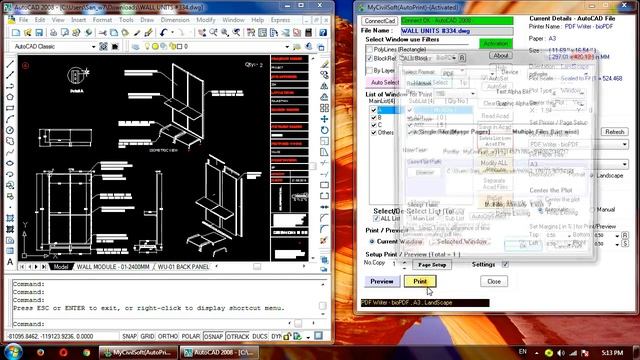Click the Preview button

382,281
